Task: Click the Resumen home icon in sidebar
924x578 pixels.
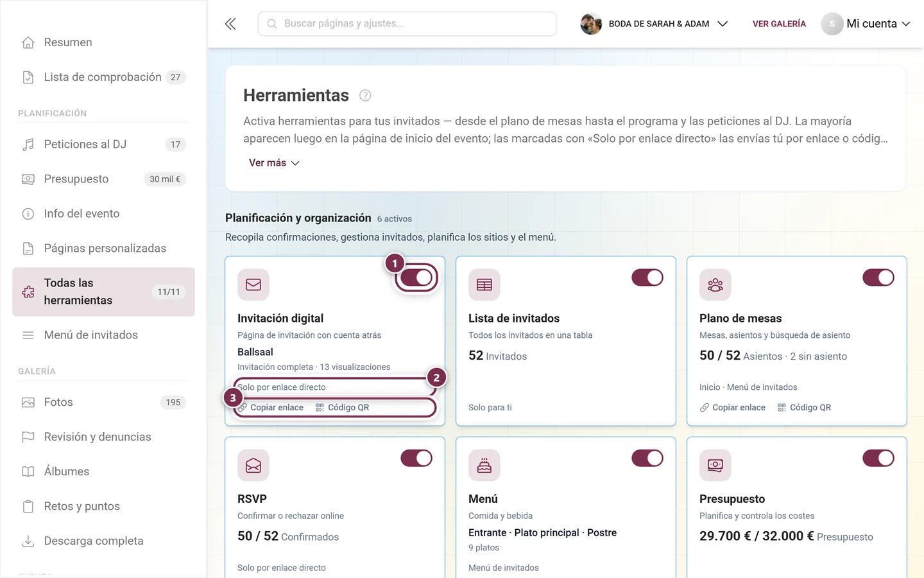Action: pos(28,42)
